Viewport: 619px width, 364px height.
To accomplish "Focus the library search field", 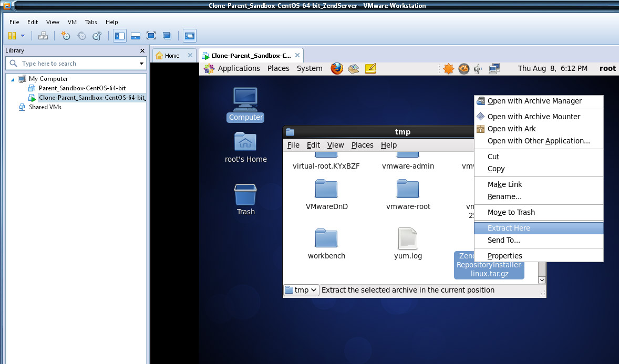I will 76,64.
